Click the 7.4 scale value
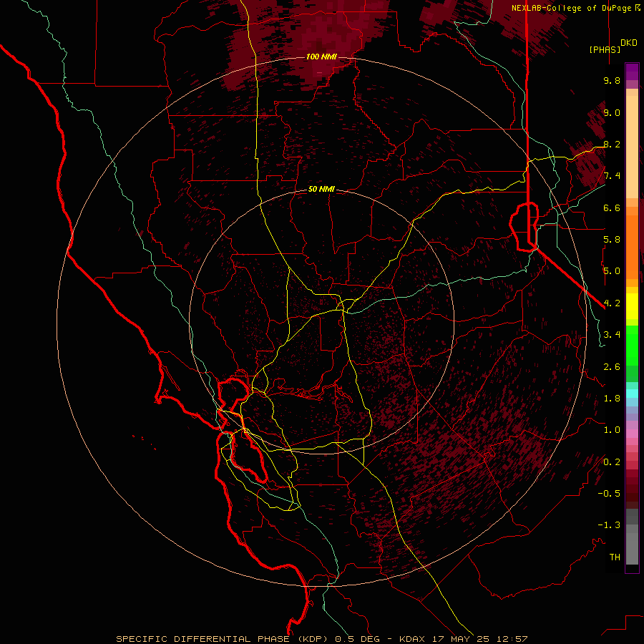The width and height of the screenshot is (644, 644). click(x=612, y=176)
